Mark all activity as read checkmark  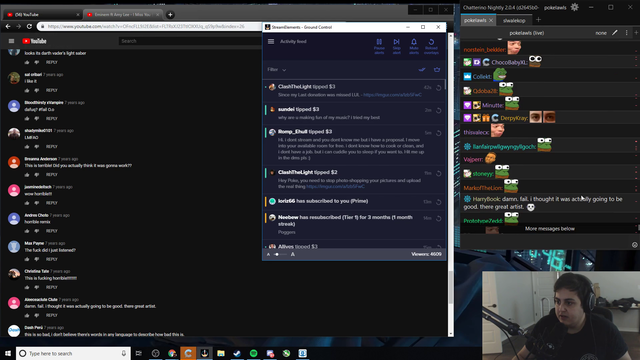click(422, 70)
